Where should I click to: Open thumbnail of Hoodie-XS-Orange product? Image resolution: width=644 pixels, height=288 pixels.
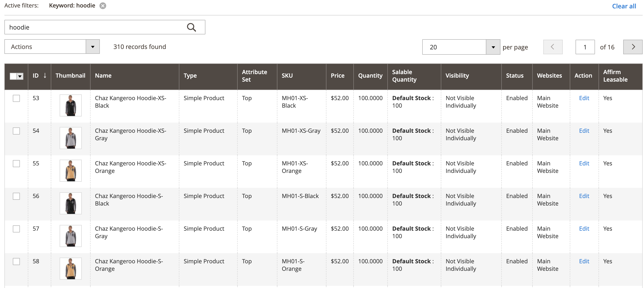click(x=70, y=171)
